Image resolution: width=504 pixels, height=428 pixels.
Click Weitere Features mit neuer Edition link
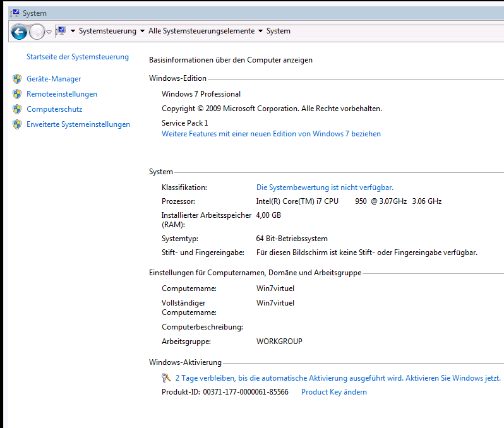(x=272, y=134)
